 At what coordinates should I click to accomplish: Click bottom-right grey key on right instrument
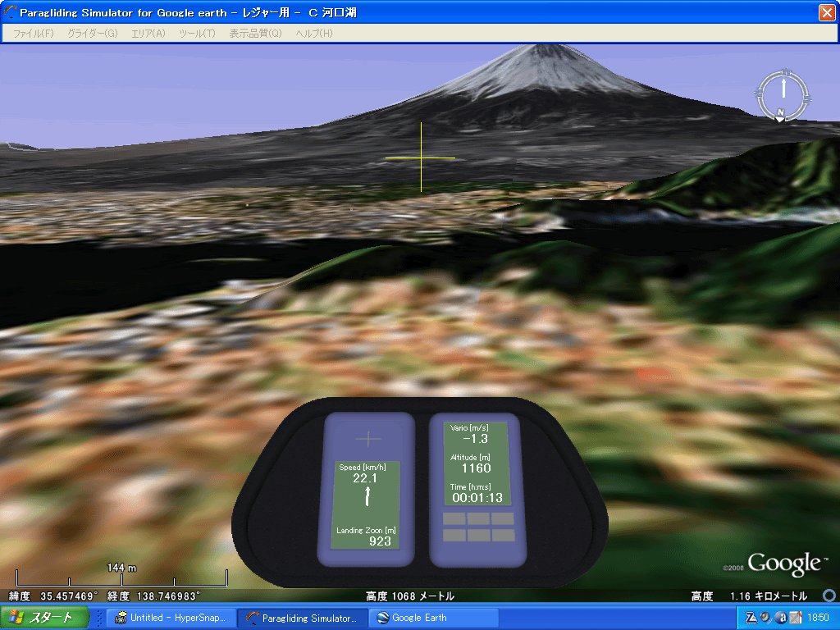(503, 535)
